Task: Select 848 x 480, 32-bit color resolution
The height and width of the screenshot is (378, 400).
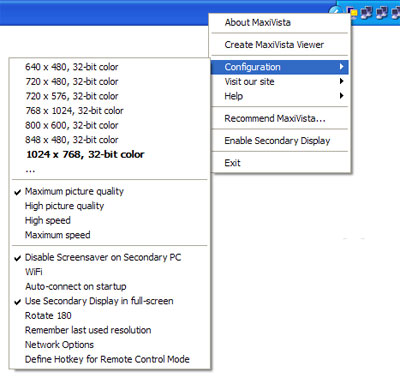Action: [110, 140]
